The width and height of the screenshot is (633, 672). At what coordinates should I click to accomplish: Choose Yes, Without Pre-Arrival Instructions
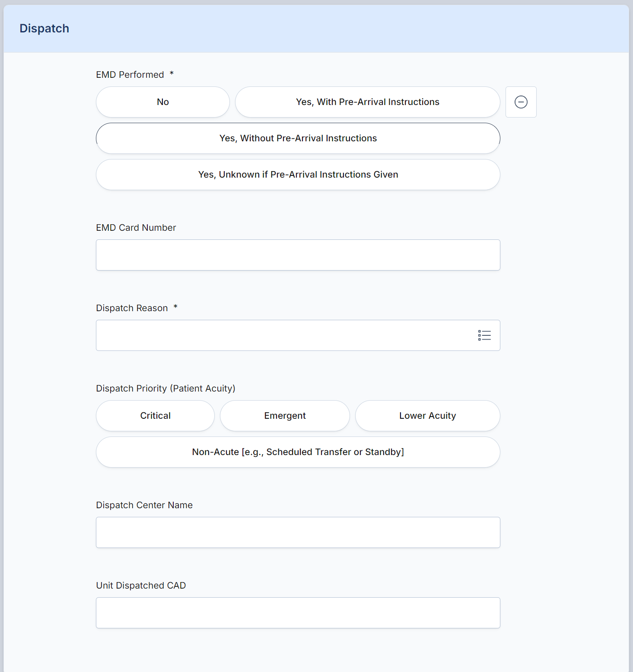click(x=298, y=138)
